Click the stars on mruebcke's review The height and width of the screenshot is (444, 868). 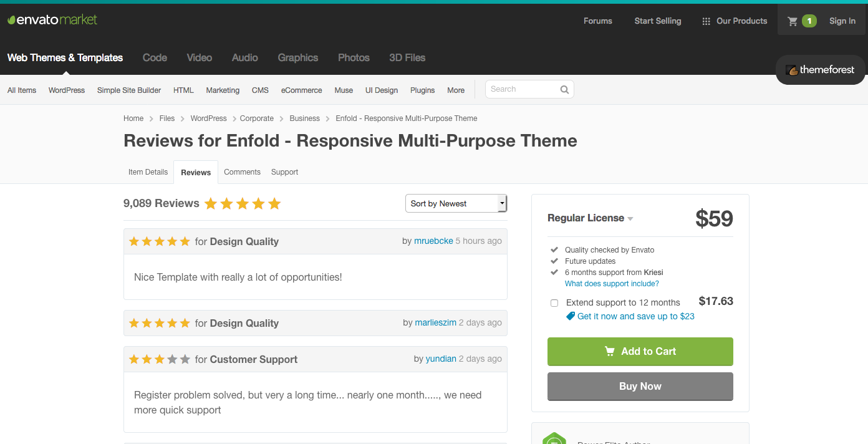tap(160, 241)
